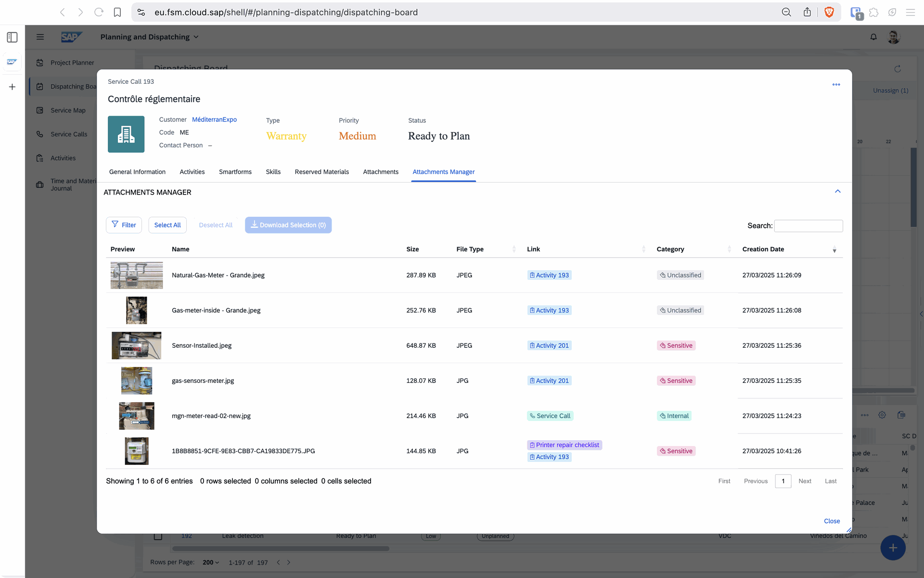Click the attachments Search input field
The width and height of the screenshot is (924, 578).
(808, 226)
